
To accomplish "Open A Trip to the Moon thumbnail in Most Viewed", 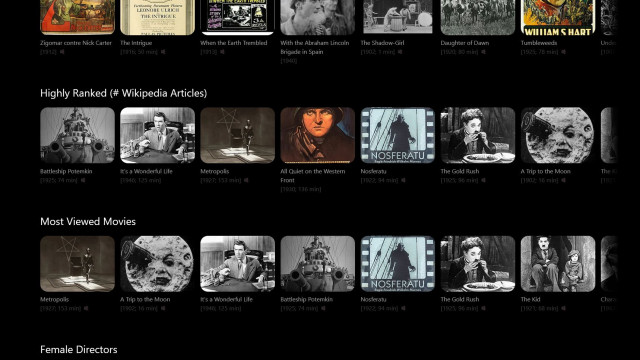I will 158,264.
